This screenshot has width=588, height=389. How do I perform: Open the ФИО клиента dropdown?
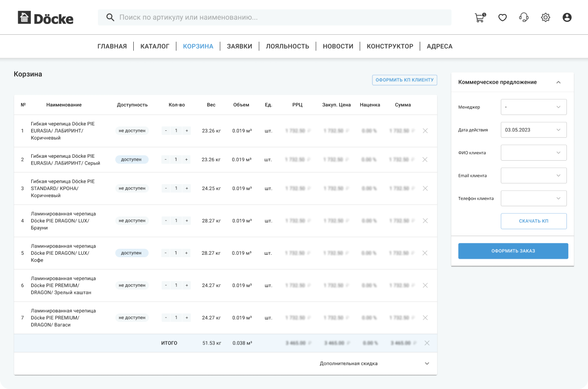[x=534, y=153]
